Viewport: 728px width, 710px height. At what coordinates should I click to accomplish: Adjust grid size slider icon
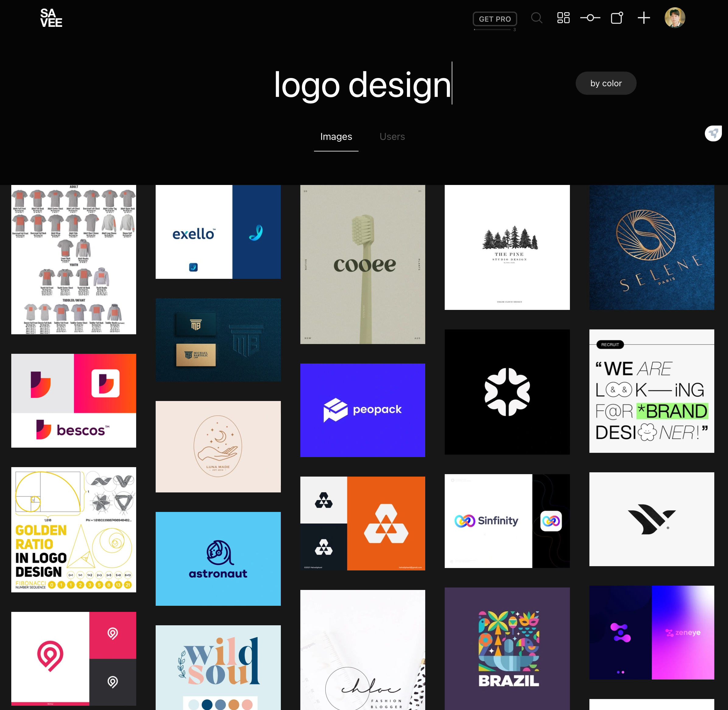point(590,18)
